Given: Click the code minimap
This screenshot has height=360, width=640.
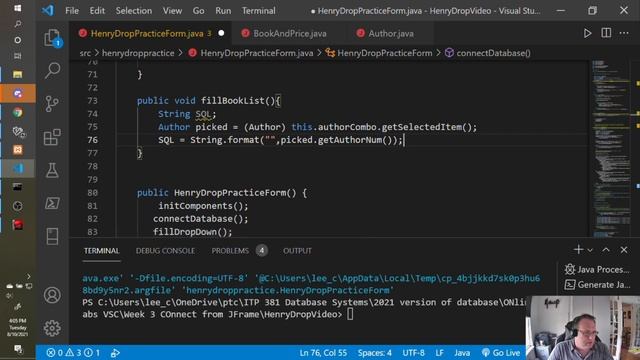Looking at the screenshot, I should pyautogui.click(x=610, y=149).
